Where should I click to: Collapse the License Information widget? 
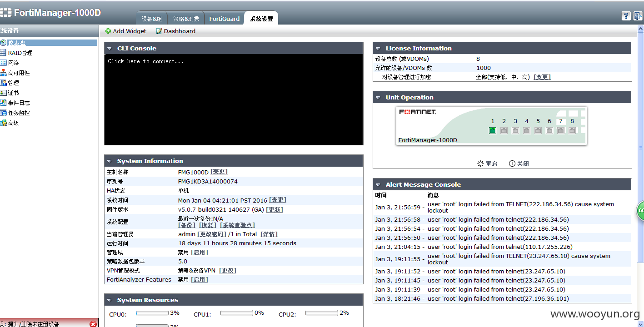(378, 49)
